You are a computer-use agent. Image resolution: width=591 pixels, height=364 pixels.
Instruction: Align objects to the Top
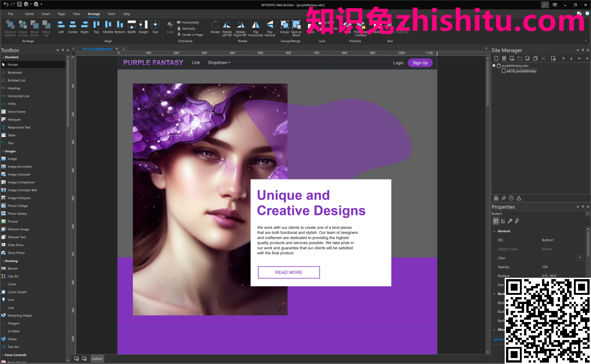pyautogui.click(x=96, y=26)
